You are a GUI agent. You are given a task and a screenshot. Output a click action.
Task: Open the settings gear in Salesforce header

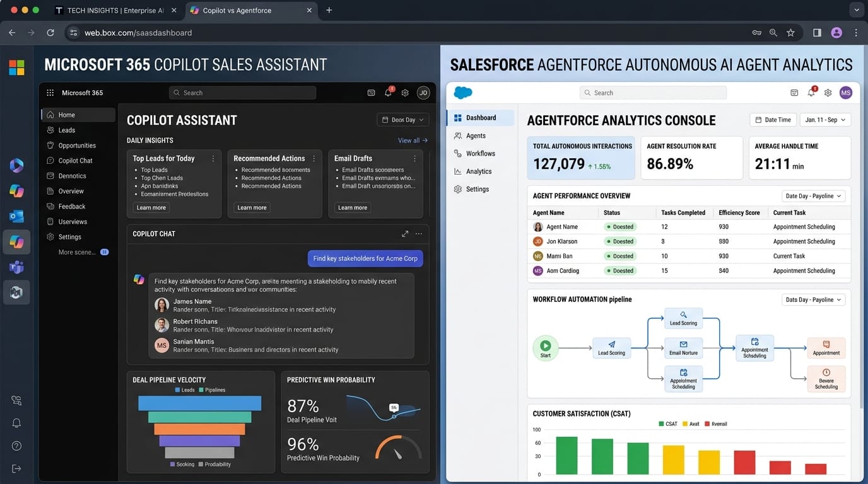(828, 93)
